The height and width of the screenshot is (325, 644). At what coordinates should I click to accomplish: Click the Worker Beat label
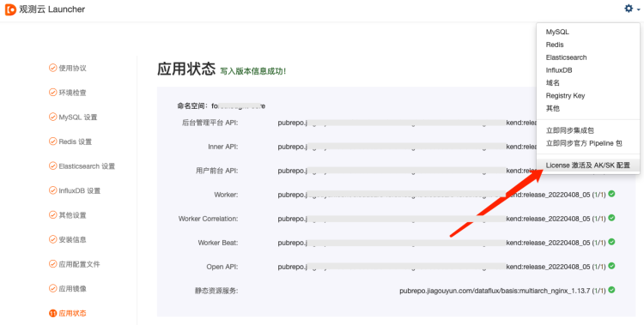218,243
